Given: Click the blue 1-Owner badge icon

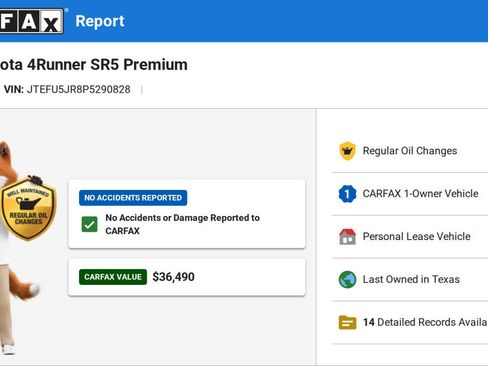Looking at the screenshot, I should coord(347,194).
